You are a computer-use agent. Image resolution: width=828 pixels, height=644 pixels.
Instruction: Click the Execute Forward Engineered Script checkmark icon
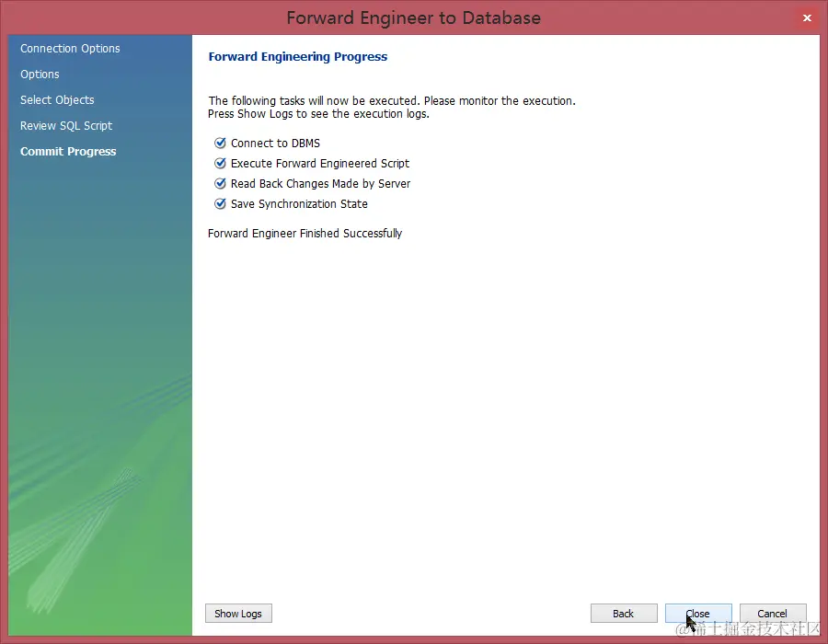pos(220,163)
